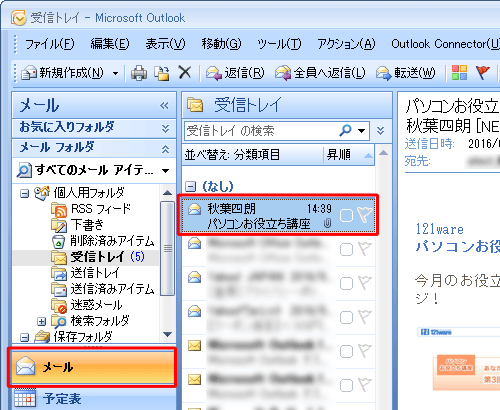The image size is (500, 410).
Task: Click the Print toolbar icon
Action: click(139, 73)
